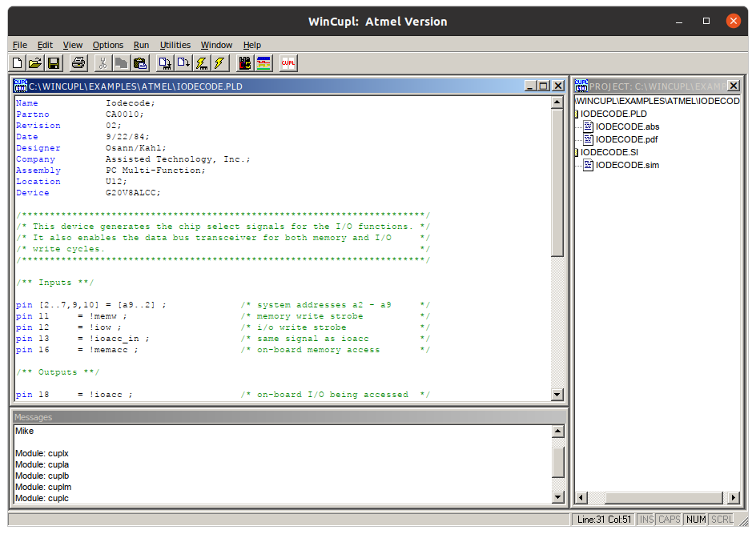This screenshot has height=534, width=756.
Task: Open the Run menu
Action: tap(141, 45)
